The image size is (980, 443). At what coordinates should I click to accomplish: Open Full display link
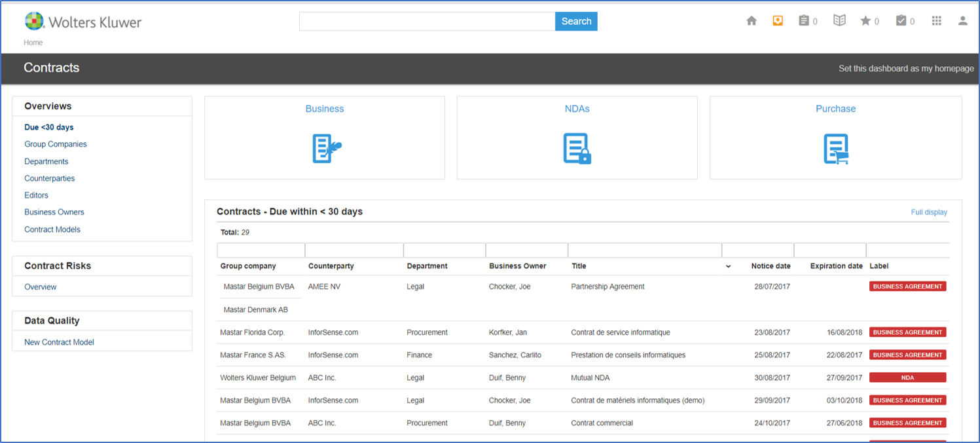pos(928,212)
